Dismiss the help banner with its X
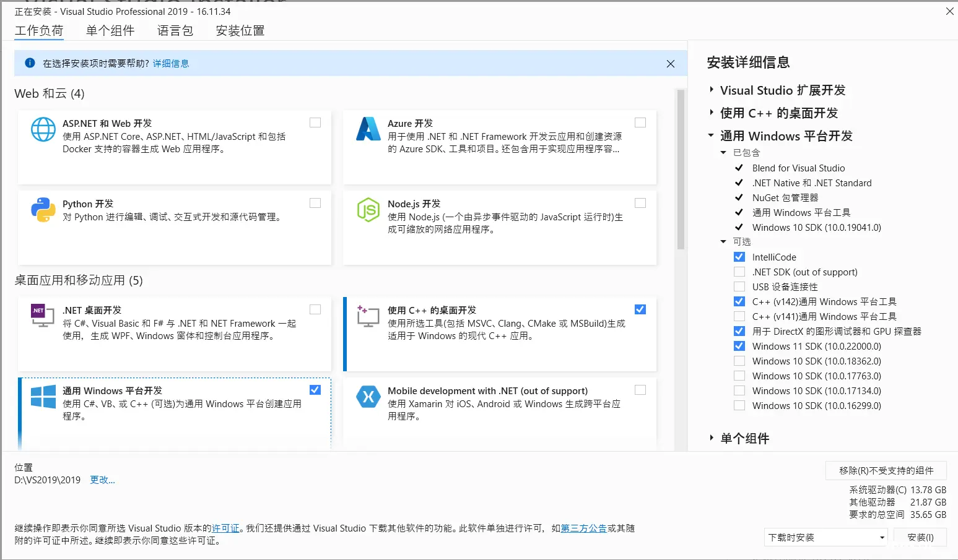The width and height of the screenshot is (958, 560). click(x=671, y=64)
